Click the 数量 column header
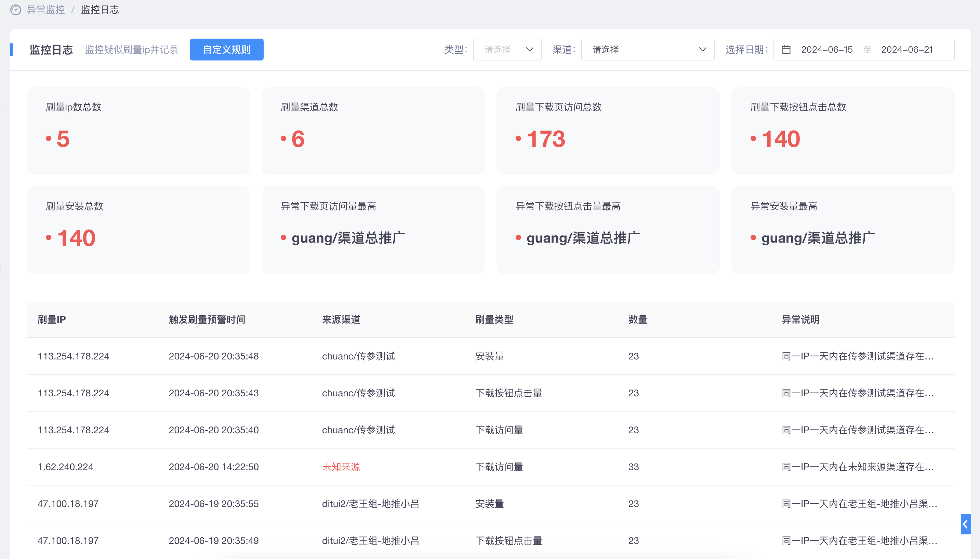The width and height of the screenshot is (980, 559). pyautogui.click(x=638, y=319)
